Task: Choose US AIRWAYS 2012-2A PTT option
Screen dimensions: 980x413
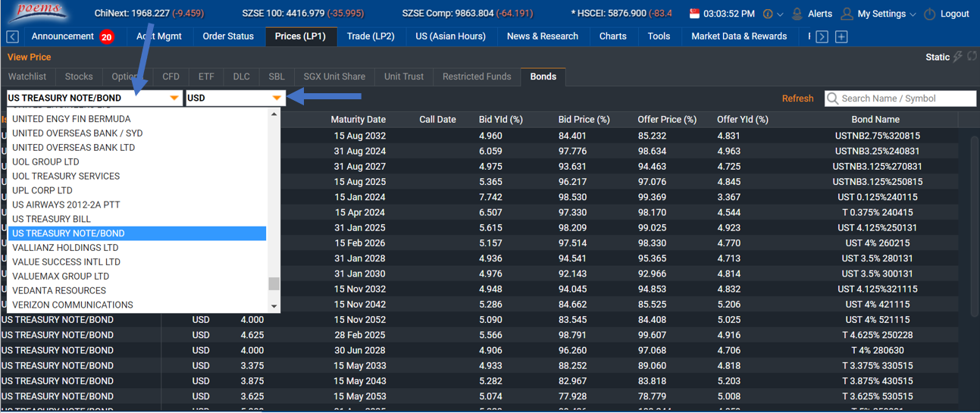Action: click(x=137, y=205)
